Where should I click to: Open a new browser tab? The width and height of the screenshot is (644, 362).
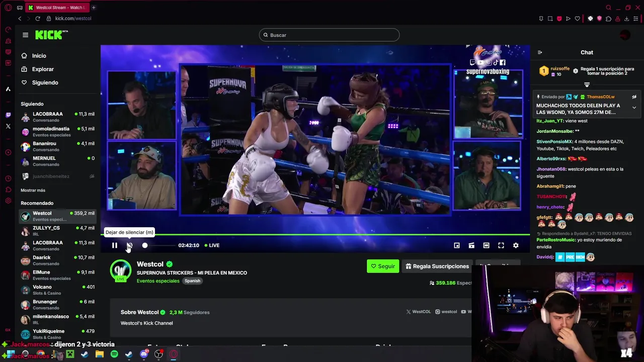pyautogui.click(x=94, y=8)
